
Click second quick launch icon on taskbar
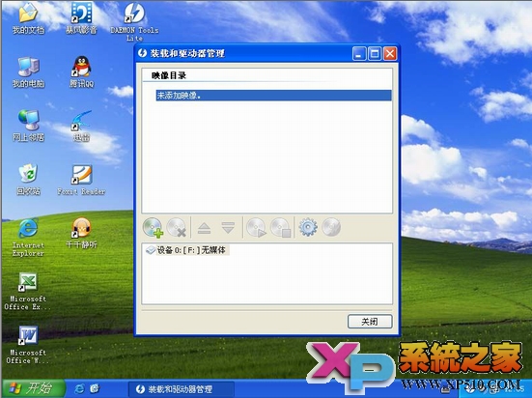[95, 388]
